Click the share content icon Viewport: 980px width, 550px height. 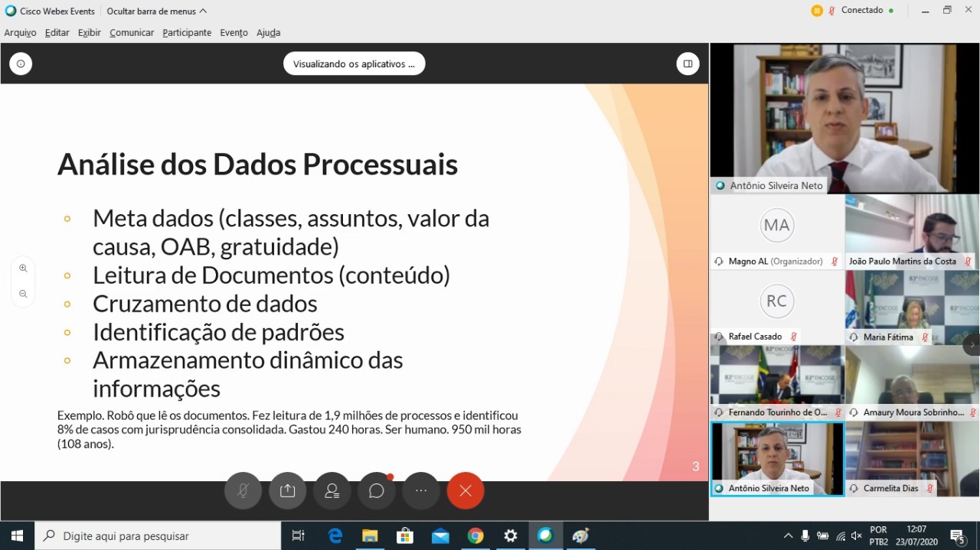click(x=287, y=491)
